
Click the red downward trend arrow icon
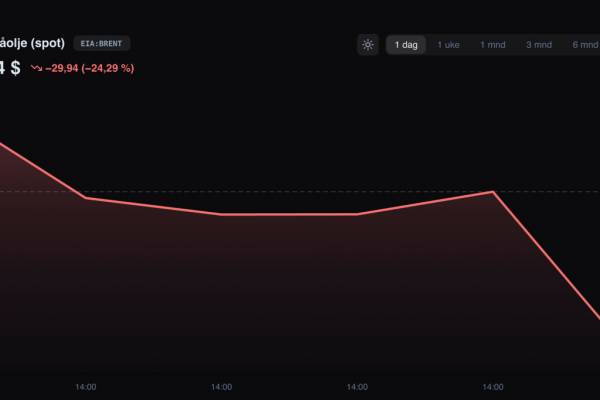click(x=36, y=69)
